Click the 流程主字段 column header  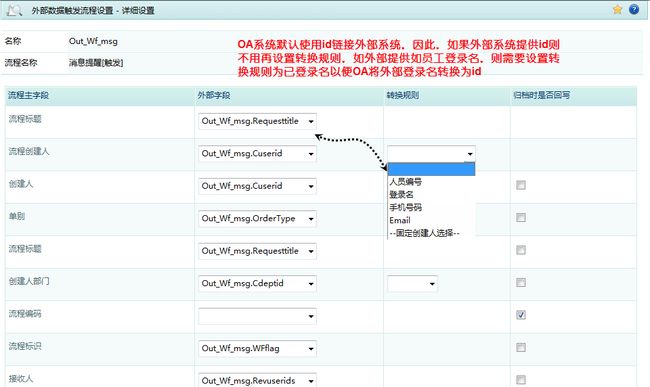tap(28, 95)
